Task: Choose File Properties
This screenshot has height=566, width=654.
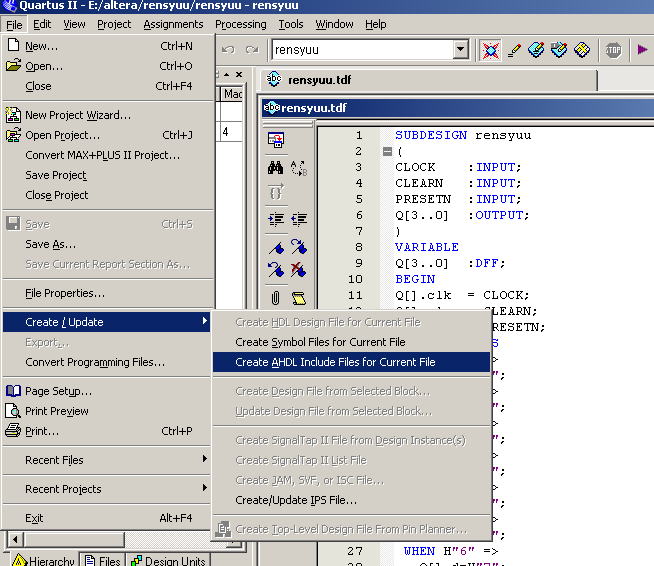Action: [106, 293]
